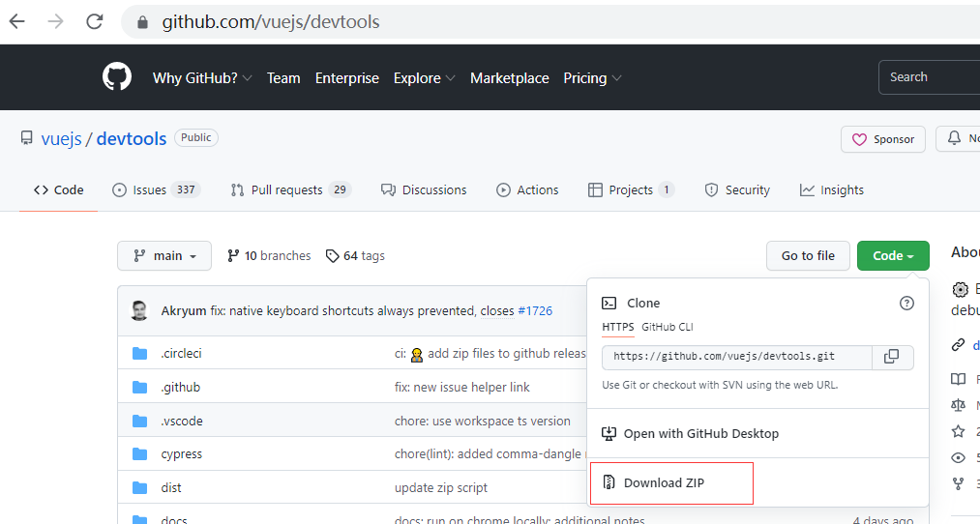Select the GitHub CLI clone tab
This screenshot has width=980, height=524.
[667, 327]
